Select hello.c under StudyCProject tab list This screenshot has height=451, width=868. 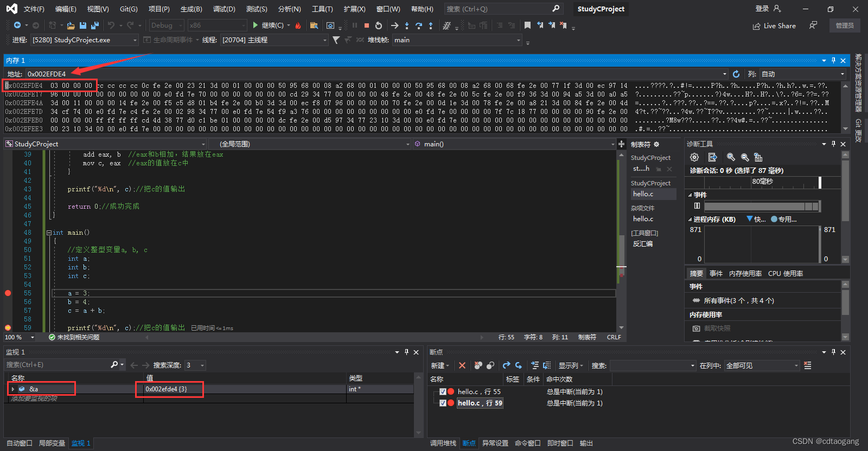pyautogui.click(x=654, y=194)
